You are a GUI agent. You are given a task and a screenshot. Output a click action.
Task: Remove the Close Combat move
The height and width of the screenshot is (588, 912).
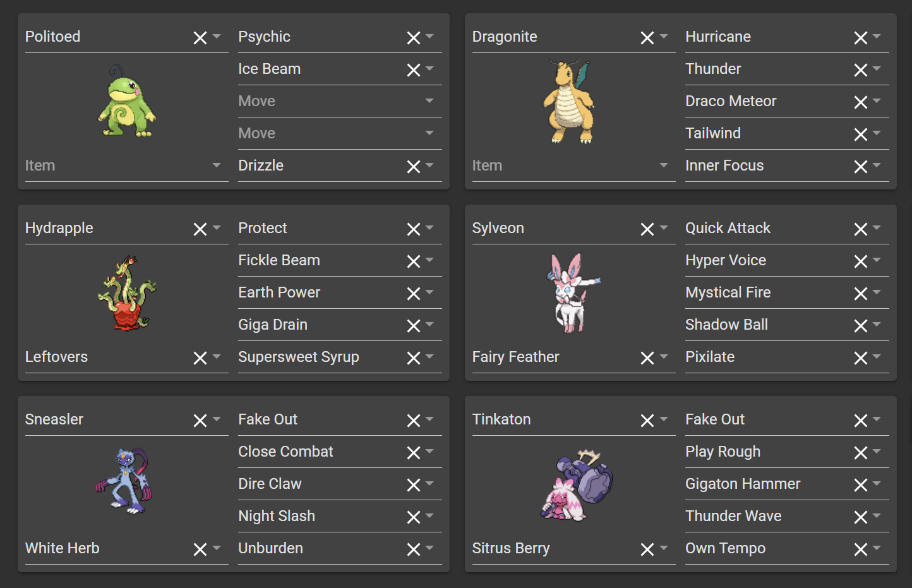[x=414, y=453]
